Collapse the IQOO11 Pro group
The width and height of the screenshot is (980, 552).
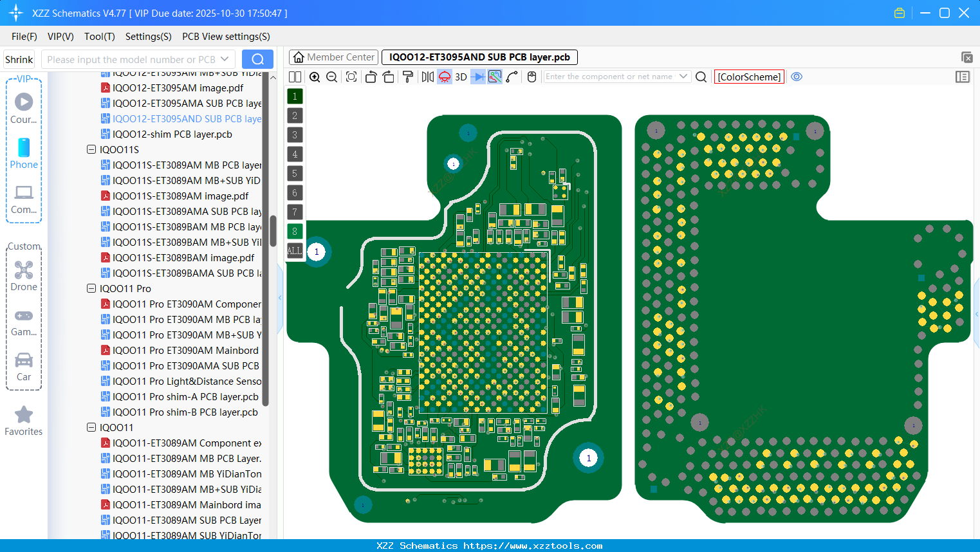[91, 288]
